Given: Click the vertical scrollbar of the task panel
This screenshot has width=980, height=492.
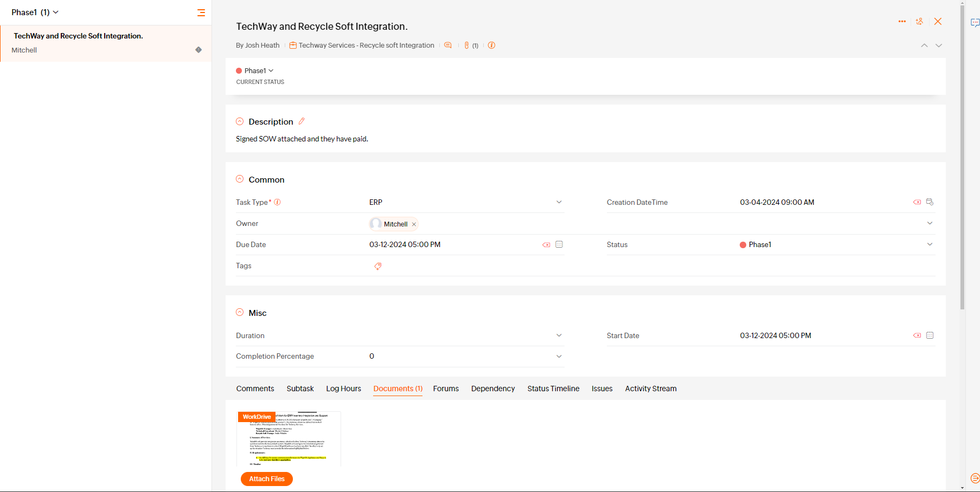Looking at the screenshot, I should (x=962, y=157).
